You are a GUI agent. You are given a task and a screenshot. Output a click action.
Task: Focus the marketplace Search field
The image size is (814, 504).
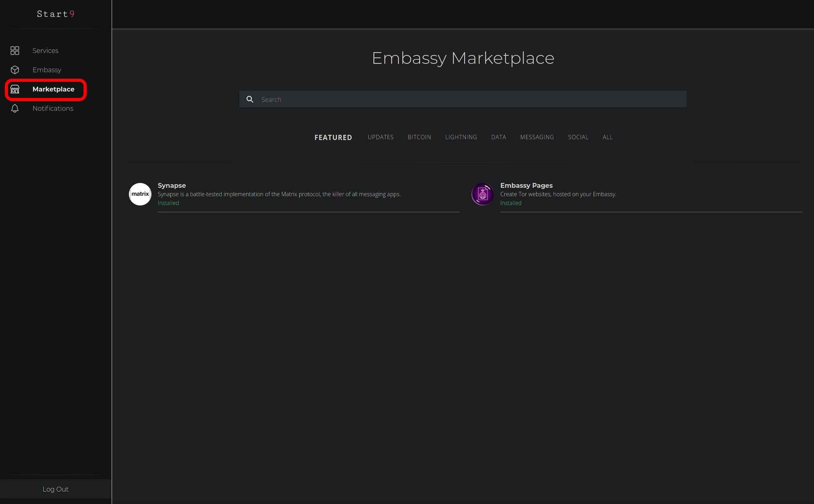point(470,100)
